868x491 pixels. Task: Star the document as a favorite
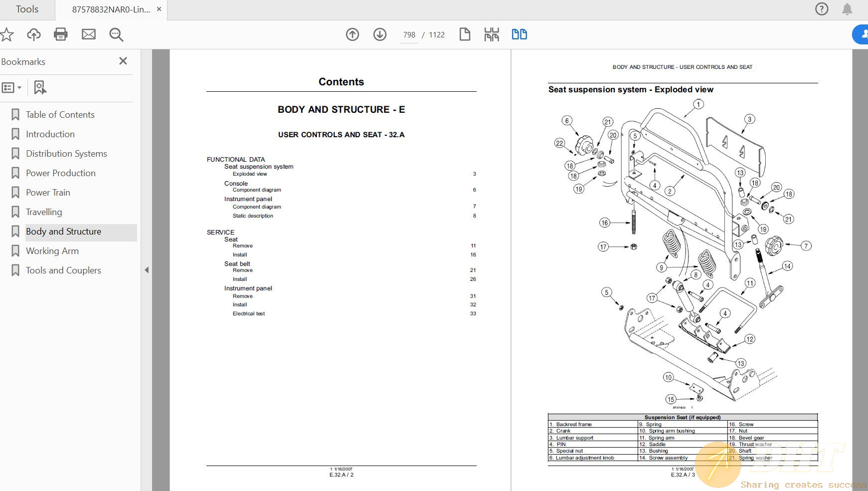point(6,34)
